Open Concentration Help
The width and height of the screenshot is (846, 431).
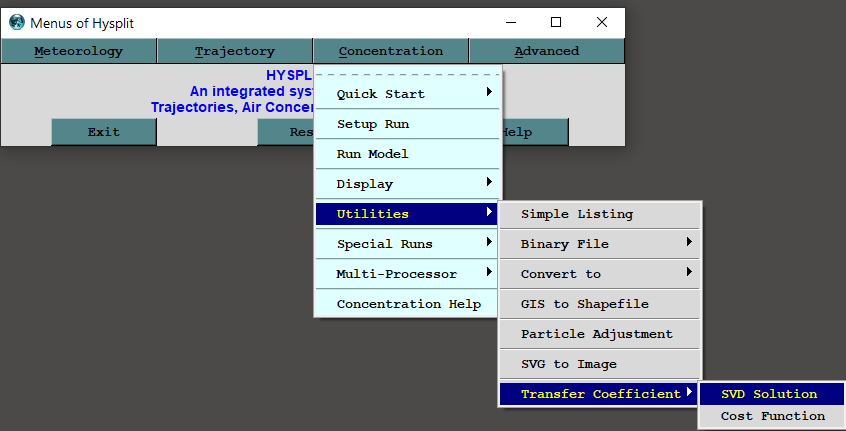(408, 304)
